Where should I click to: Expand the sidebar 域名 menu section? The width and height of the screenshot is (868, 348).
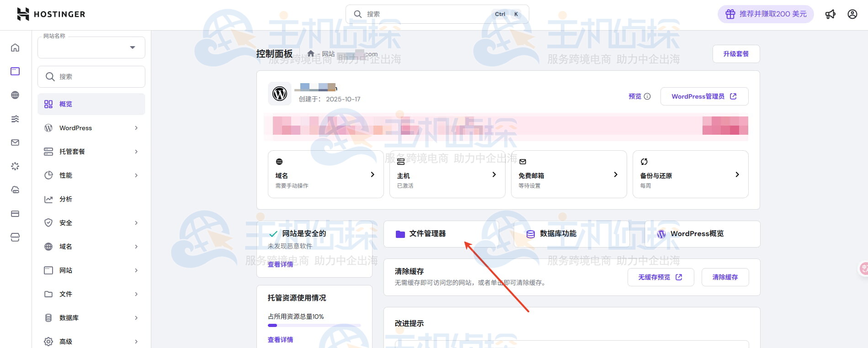point(91,247)
